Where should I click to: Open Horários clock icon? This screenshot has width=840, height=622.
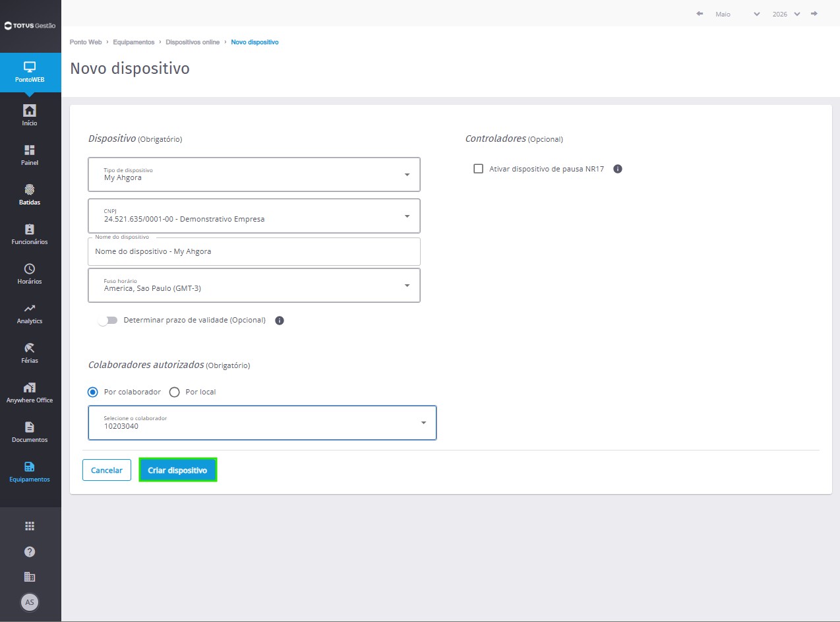29,268
